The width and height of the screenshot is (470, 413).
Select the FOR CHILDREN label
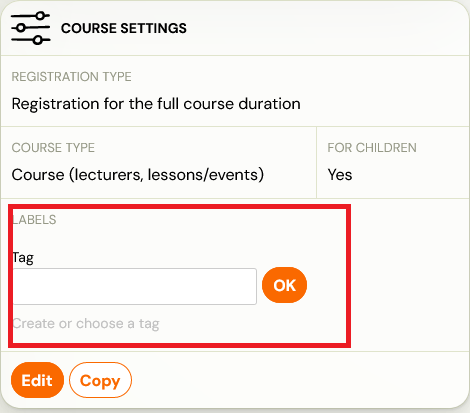[x=372, y=148]
